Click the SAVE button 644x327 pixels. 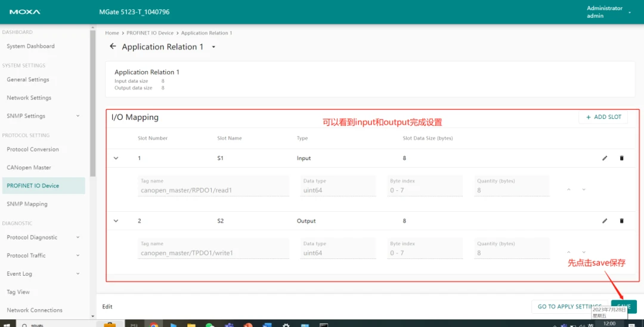(x=624, y=307)
